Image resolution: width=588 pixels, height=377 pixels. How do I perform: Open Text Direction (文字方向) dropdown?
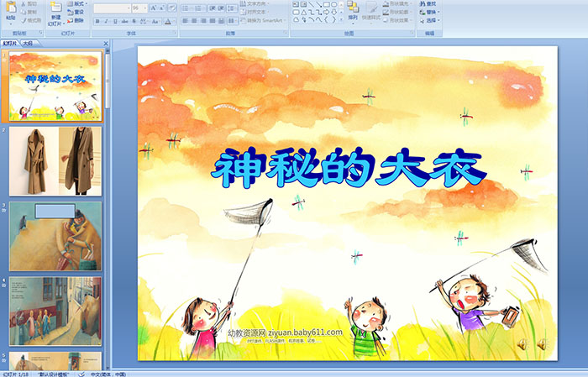[x=255, y=3]
